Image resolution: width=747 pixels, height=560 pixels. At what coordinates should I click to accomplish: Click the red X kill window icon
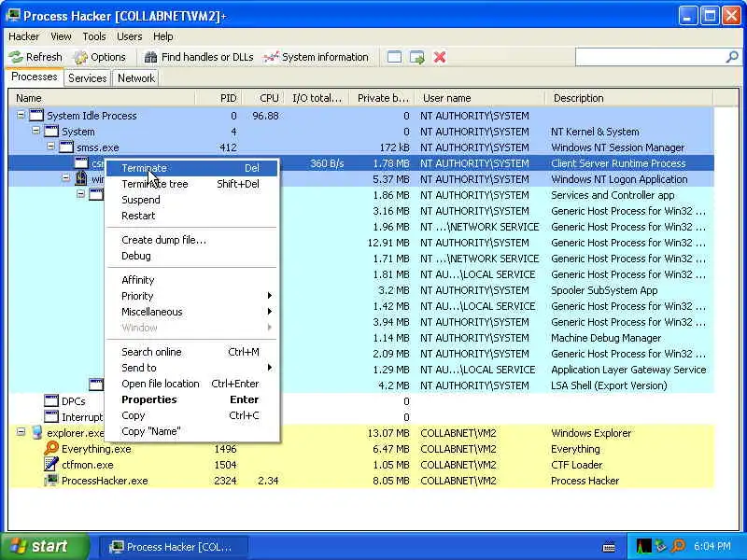[440, 57]
